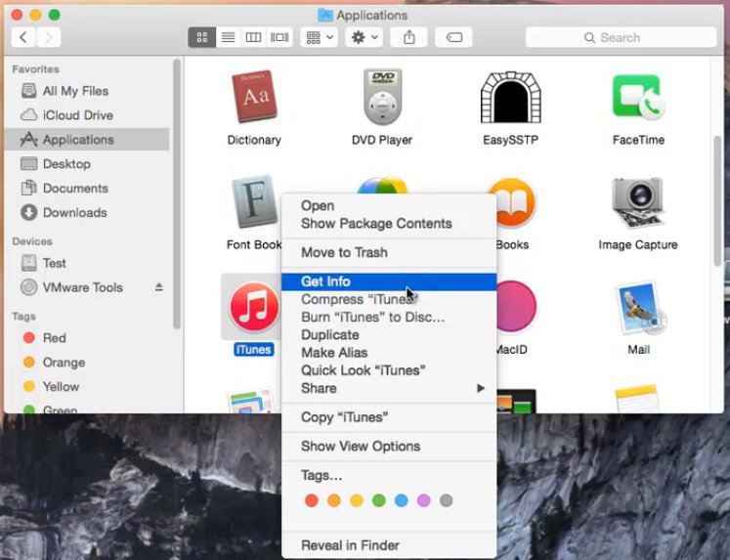Screen dimensions: 730x560
Task: Click the Share toolbar button
Action: tap(408, 37)
